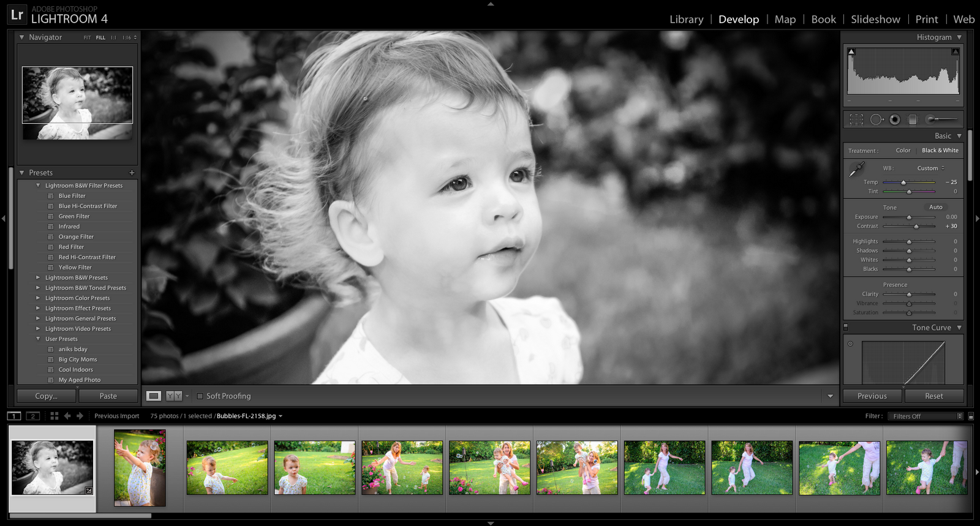Apply Auto tone adjustment
Image resolution: width=980 pixels, height=526 pixels.
(936, 208)
